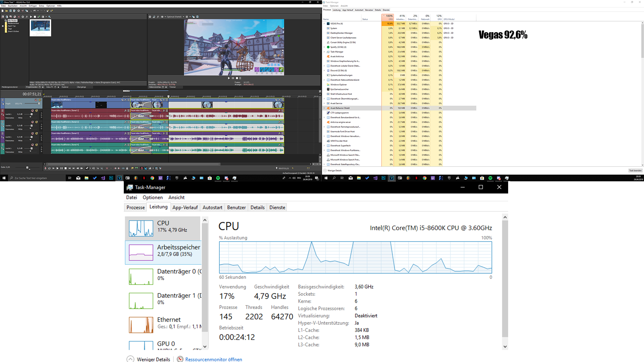Solo audio track 3
Screen dimensions: 644x362
(x=37, y=122)
